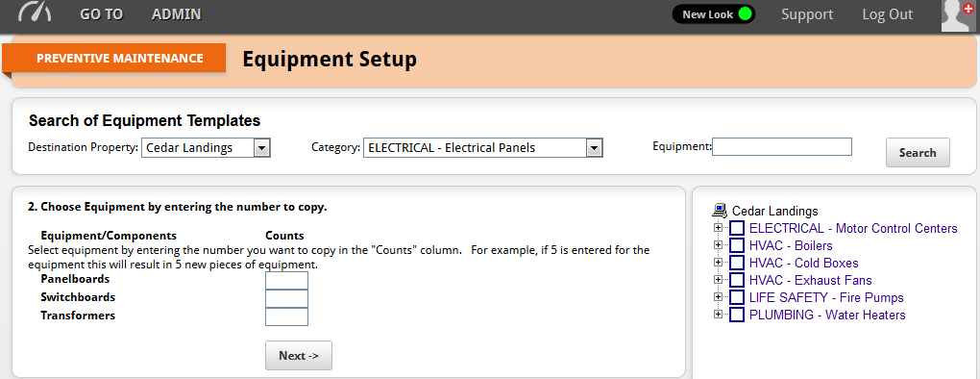
Task: Click the Switchboards count field
Action: point(287,298)
